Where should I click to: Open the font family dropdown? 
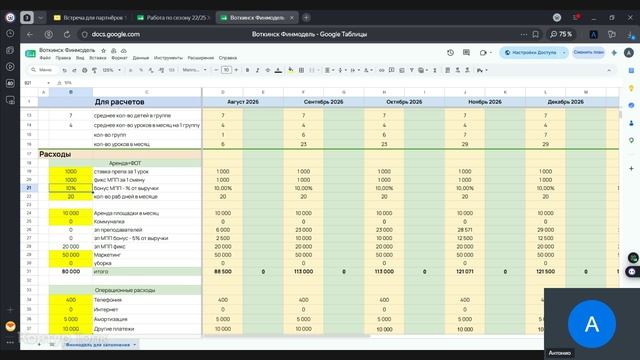(194, 70)
